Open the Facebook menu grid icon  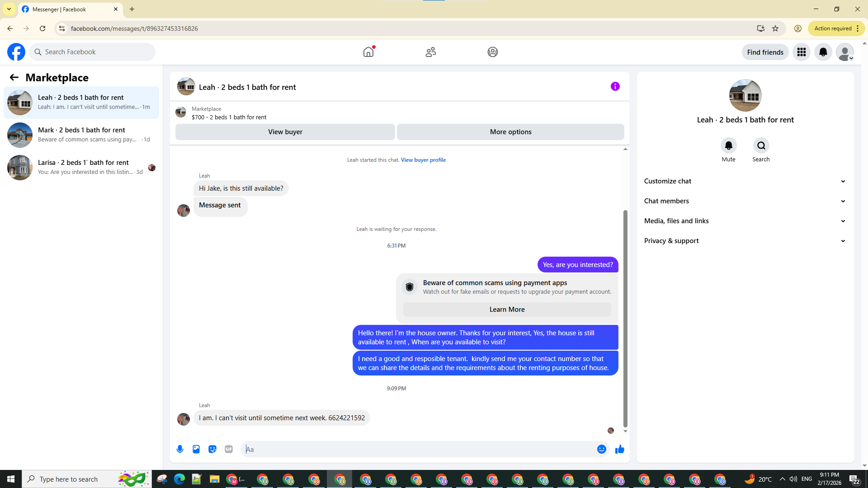point(801,52)
